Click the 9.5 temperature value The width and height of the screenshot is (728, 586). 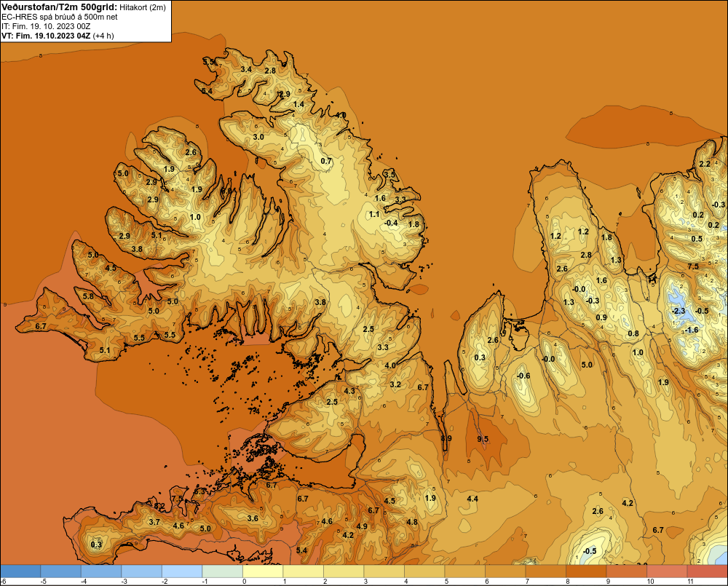[483, 439]
